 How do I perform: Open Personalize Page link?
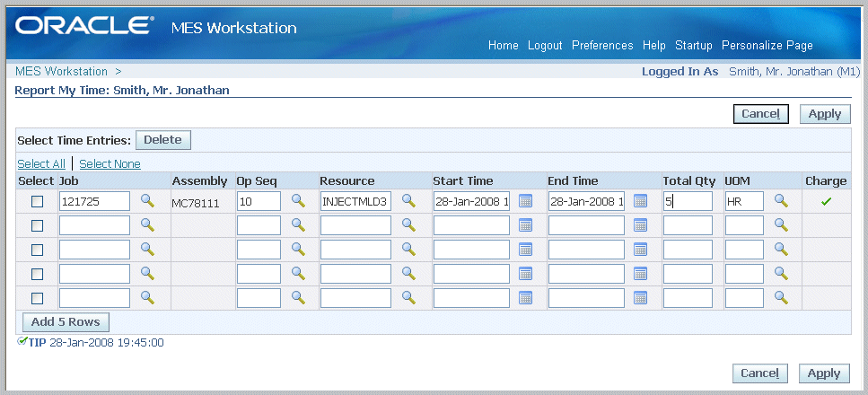click(767, 46)
